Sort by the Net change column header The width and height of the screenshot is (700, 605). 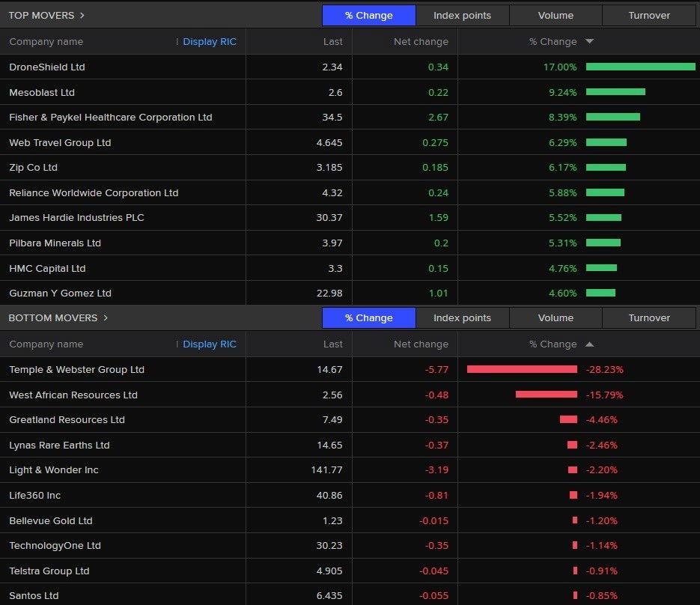tap(421, 42)
